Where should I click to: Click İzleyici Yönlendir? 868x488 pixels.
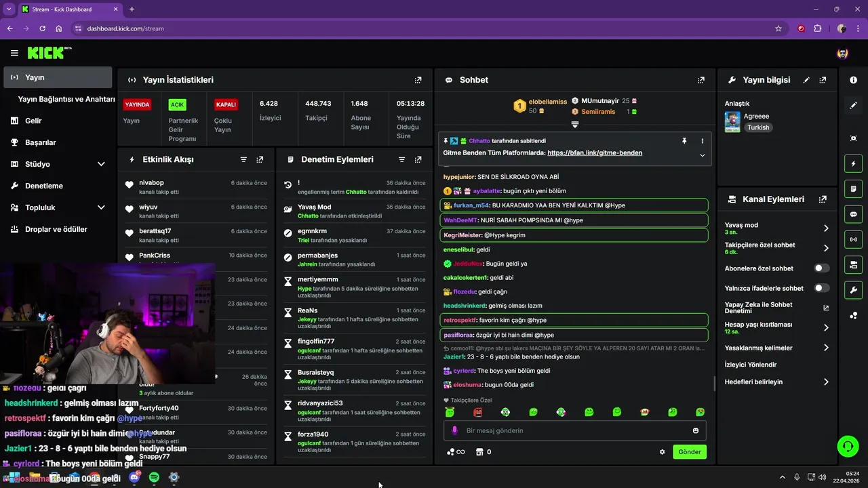click(x=751, y=365)
